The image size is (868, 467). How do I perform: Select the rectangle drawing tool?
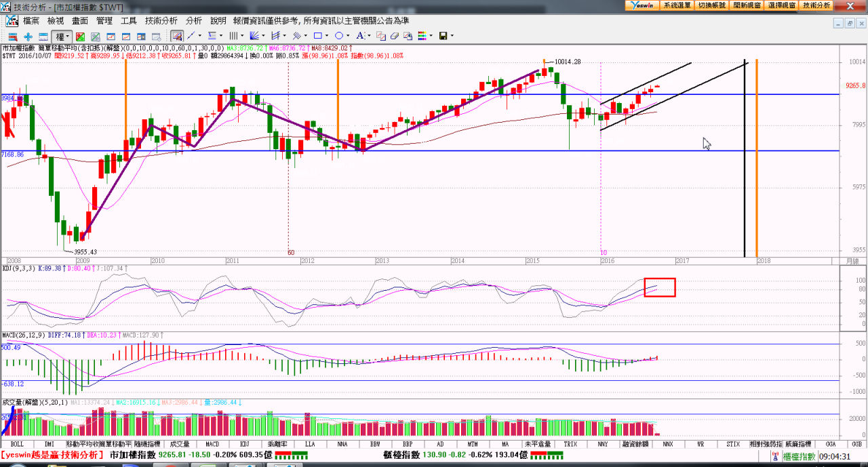click(317, 36)
